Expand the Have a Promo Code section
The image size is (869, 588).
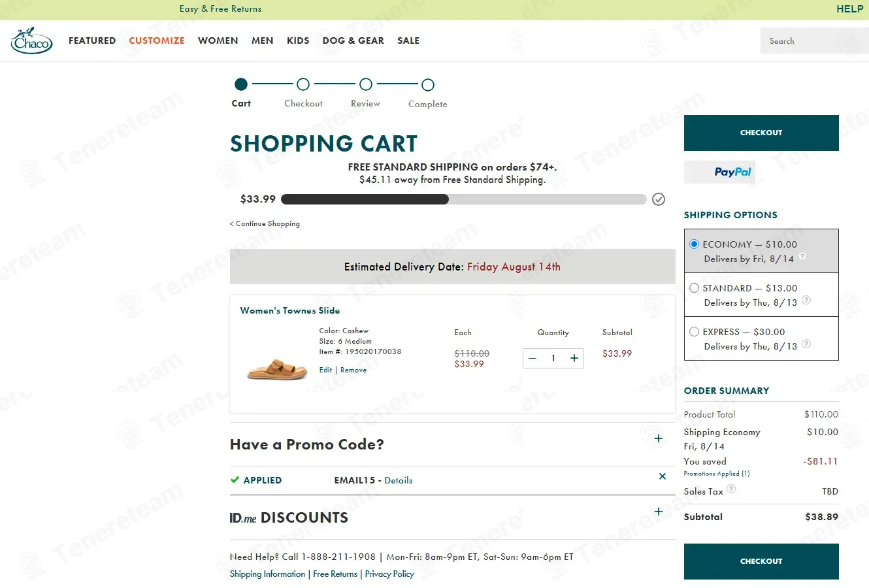pos(659,438)
